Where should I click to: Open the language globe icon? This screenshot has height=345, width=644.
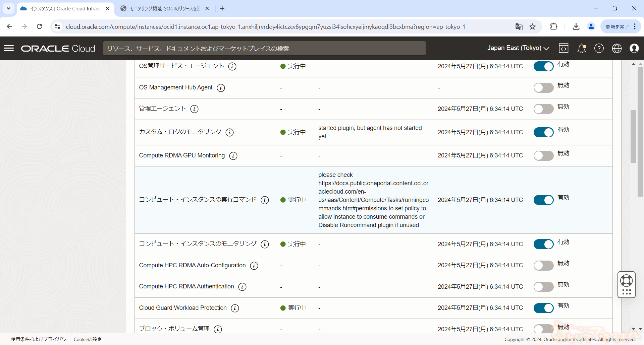(616, 48)
